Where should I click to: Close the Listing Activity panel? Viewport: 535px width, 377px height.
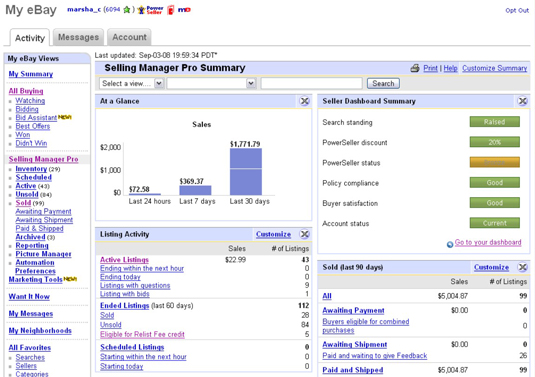[x=304, y=234]
